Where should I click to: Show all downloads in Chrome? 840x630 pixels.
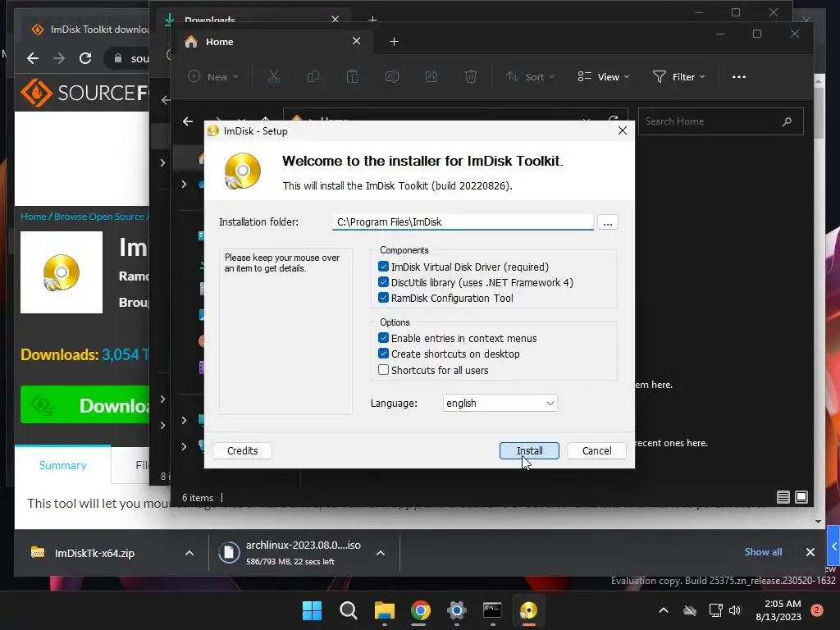763,552
